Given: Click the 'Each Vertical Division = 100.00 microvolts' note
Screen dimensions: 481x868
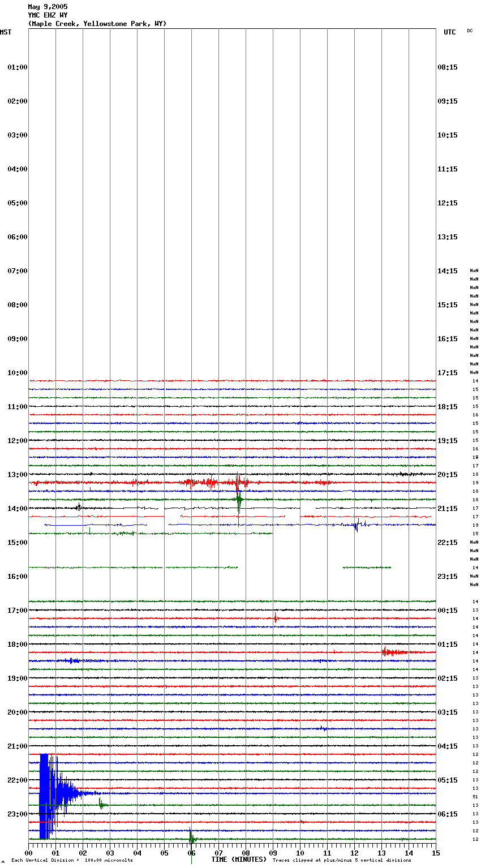Looking at the screenshot, I should [x=72, y=861].
